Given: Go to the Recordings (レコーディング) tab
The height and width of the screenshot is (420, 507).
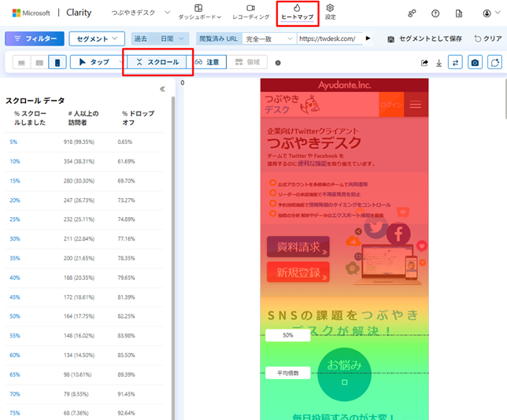Looking at the screenshot, I should [250, 13].
